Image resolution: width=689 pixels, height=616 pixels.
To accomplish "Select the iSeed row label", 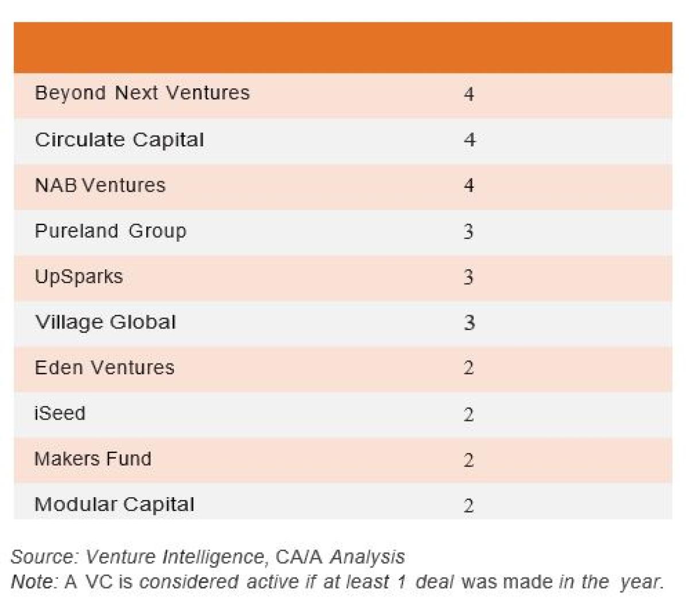I will point(60,413).
